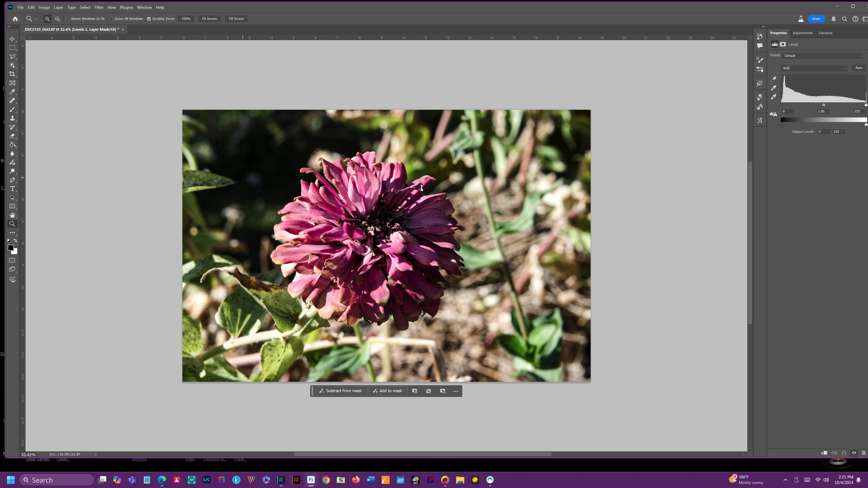Toggle layer visibility eye in Properties
The image size is (868, 488).
point(854,453)
